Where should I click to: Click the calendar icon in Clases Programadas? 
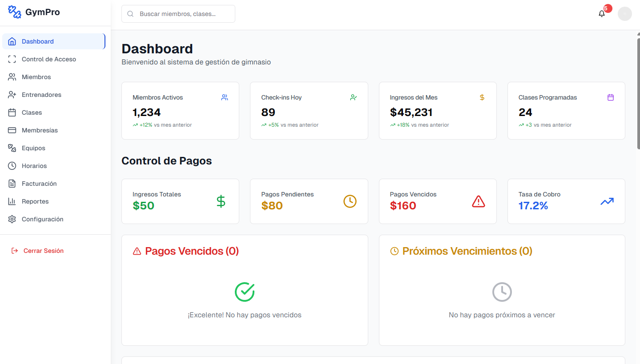tap(610, 97)
